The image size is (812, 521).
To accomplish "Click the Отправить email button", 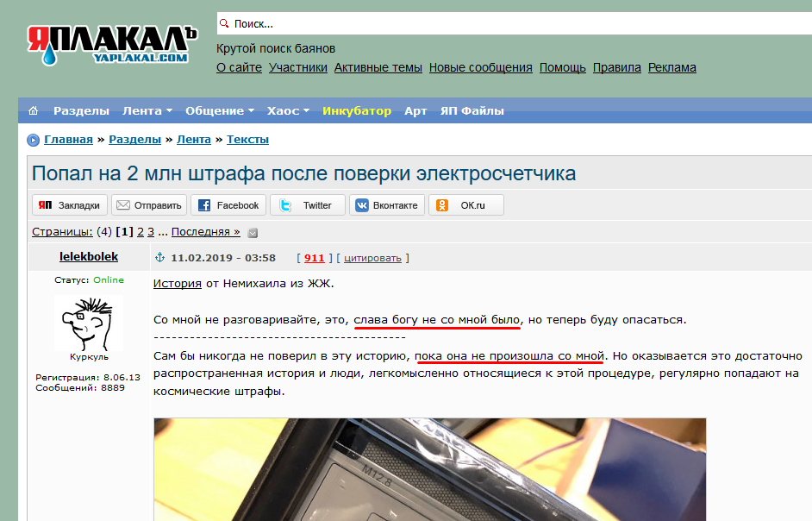I will (149, 204).
